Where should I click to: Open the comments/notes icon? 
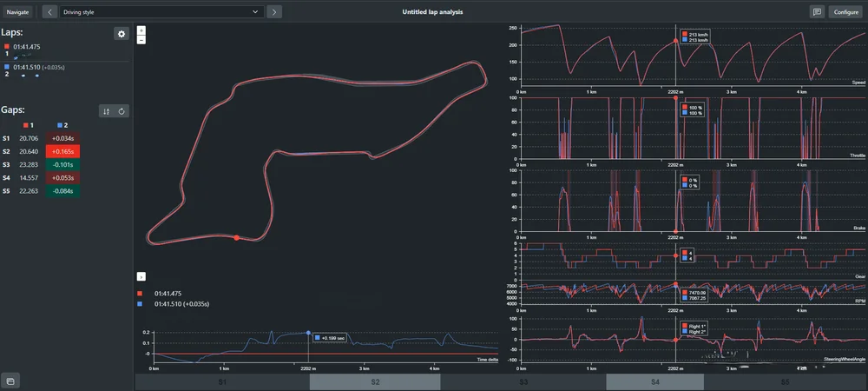[x=817, y=11]
